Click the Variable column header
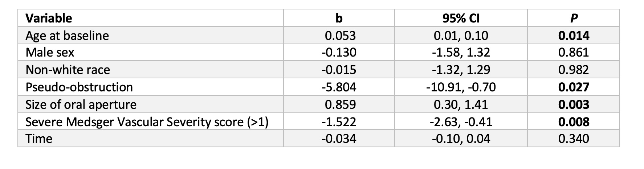 (x=49, y=18)
